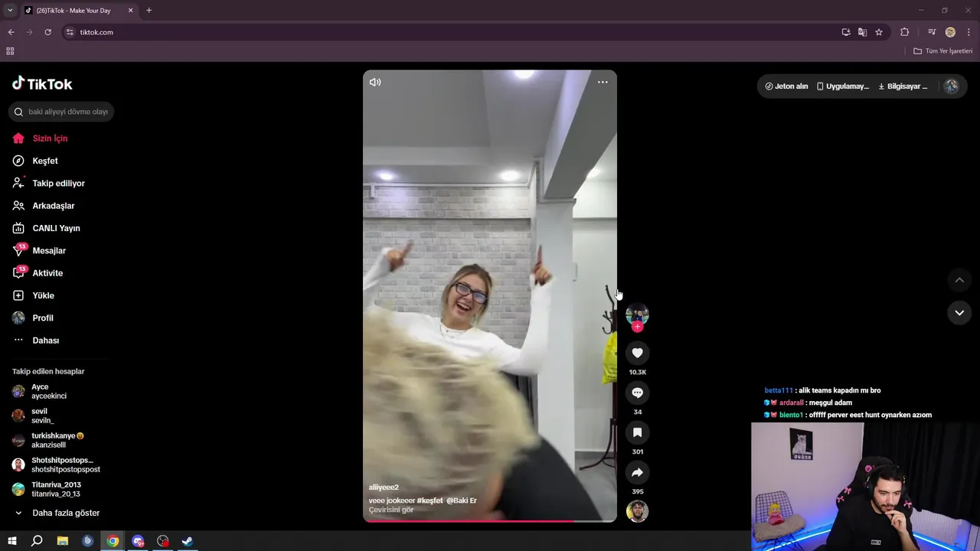Open Chrome browser profile avatar

point(950,32)
